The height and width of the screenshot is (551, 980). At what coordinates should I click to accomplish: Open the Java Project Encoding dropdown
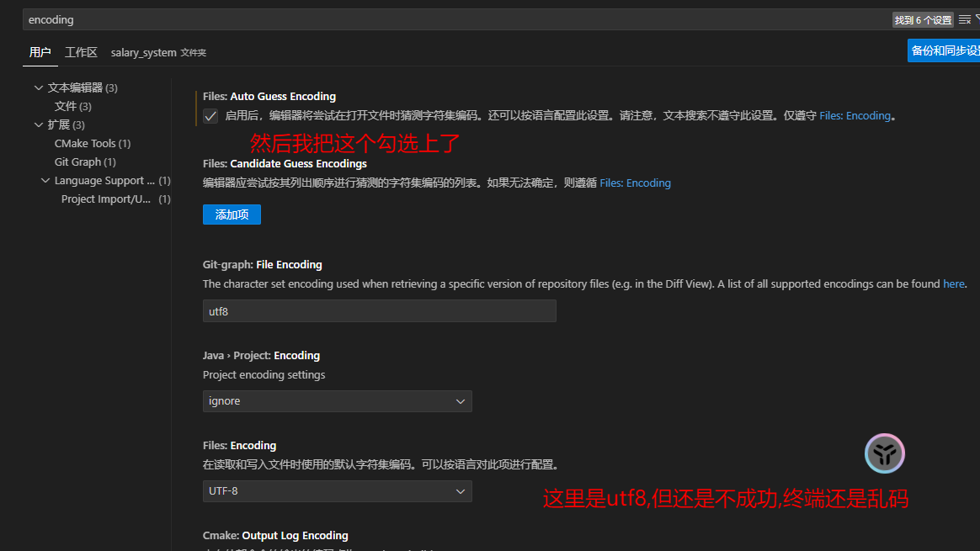pyautogui.click(x=337, y=400)
